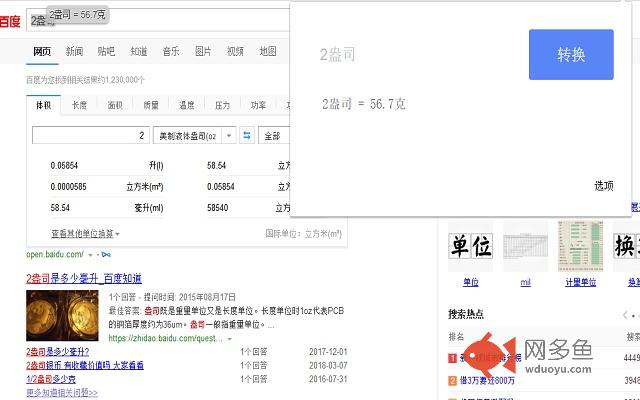Switch converter to 温度 tab

tap(187, 105)
